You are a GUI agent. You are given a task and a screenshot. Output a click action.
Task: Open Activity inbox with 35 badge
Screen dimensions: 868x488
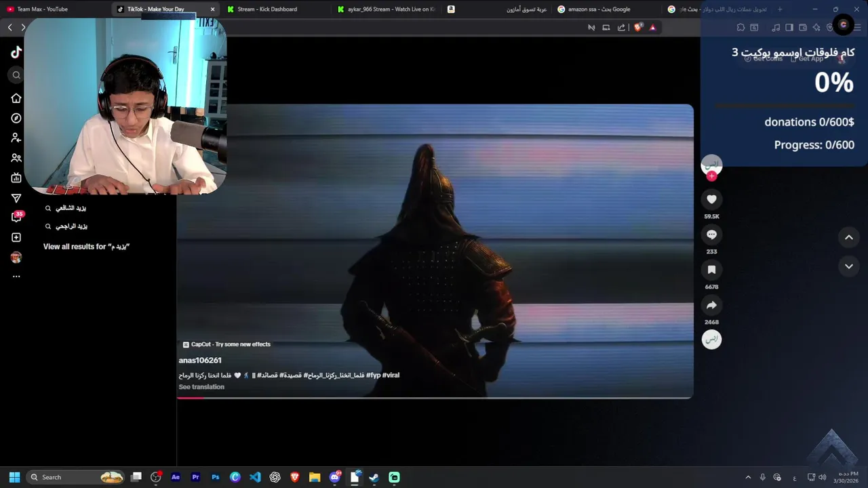(x=16, y=217)
